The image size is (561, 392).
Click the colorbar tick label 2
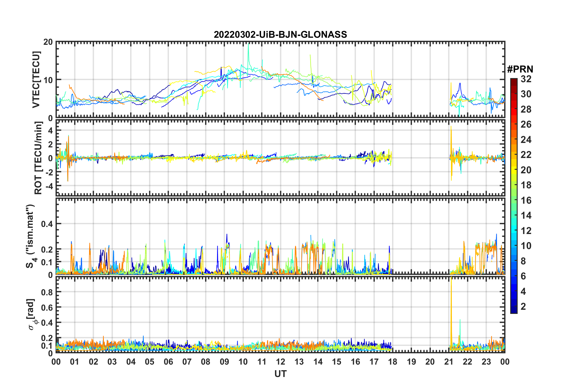coord(523,307)
